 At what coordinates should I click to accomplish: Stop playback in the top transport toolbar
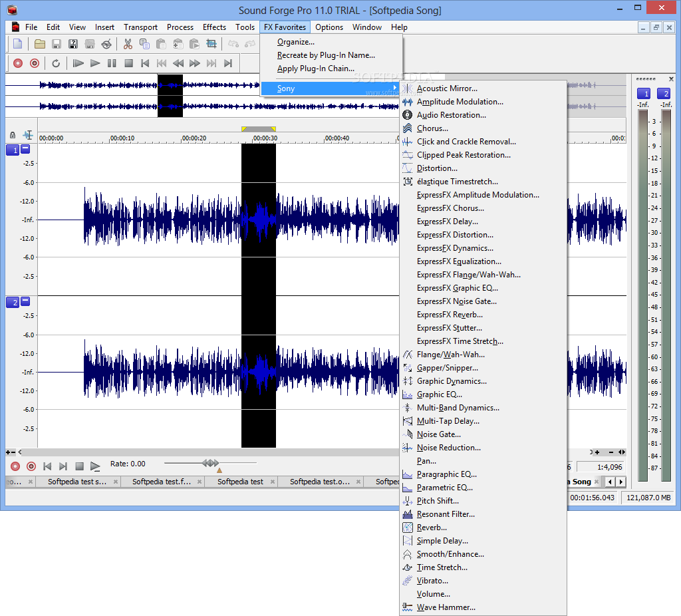(x=128, y=63)
